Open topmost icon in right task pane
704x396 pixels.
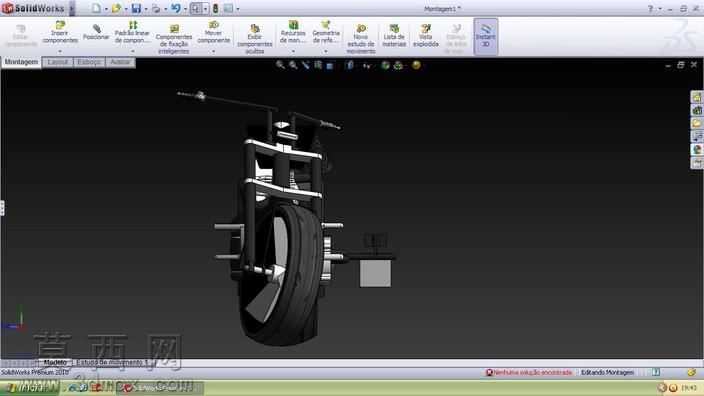tap(697, 97)
